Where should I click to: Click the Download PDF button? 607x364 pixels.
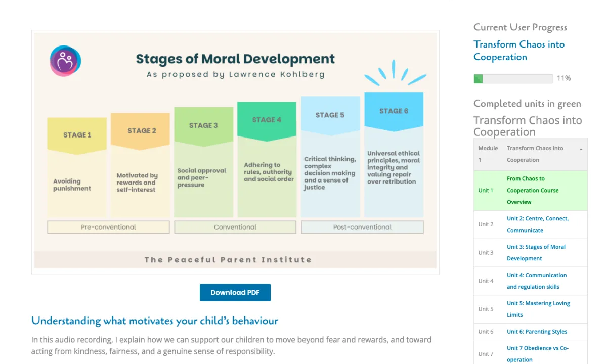point(235,293)
